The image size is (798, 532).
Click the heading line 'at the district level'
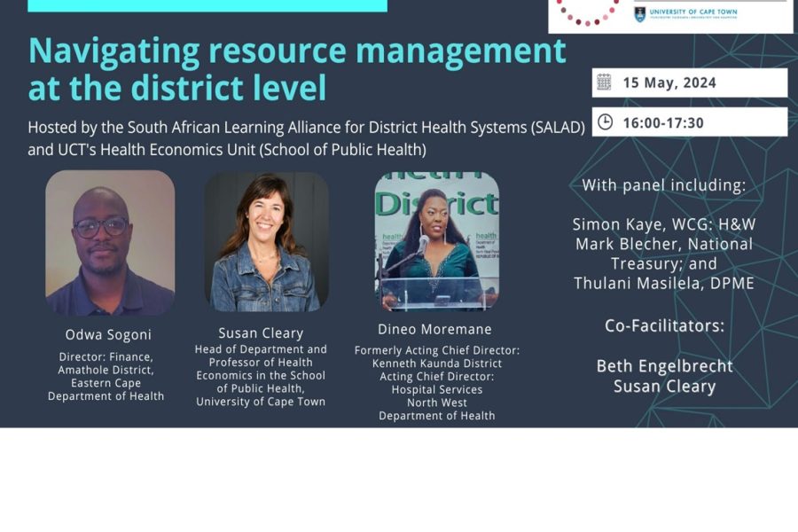point(177,88)
